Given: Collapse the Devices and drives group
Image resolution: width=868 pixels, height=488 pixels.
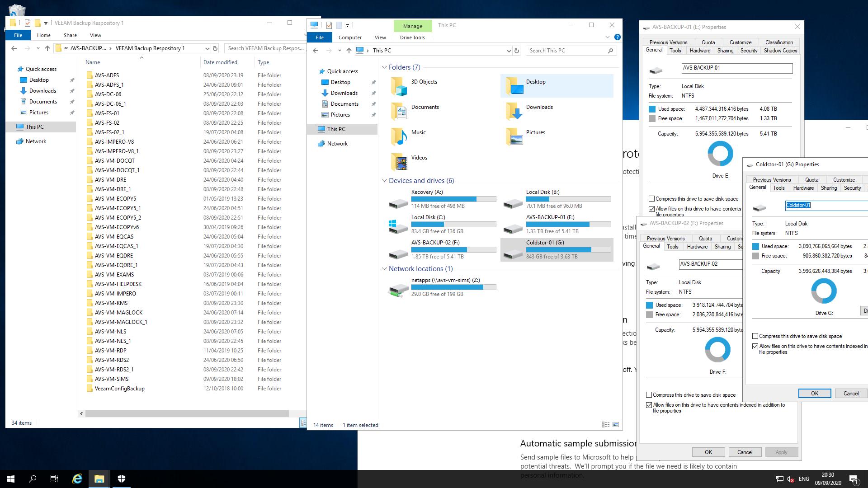Looking at the screenshot, I should [x=384, y=181].
